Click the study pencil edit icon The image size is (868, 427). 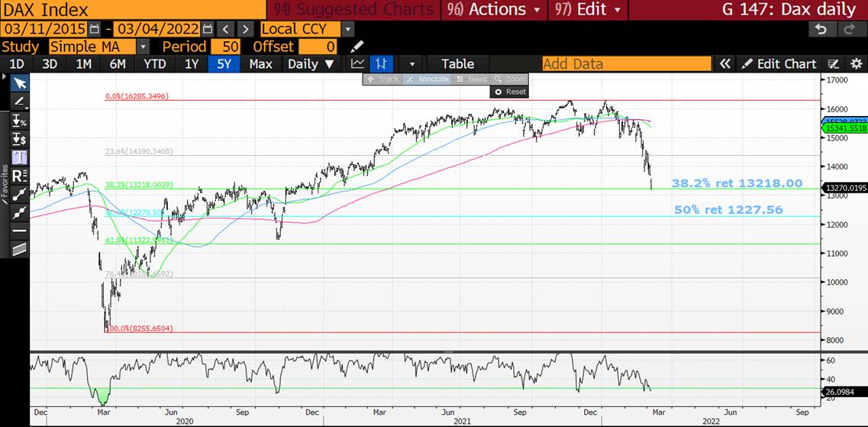(357, 47)
